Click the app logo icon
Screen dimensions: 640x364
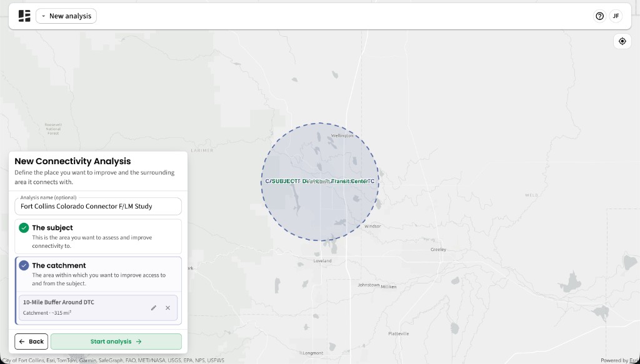coord(24,16)
